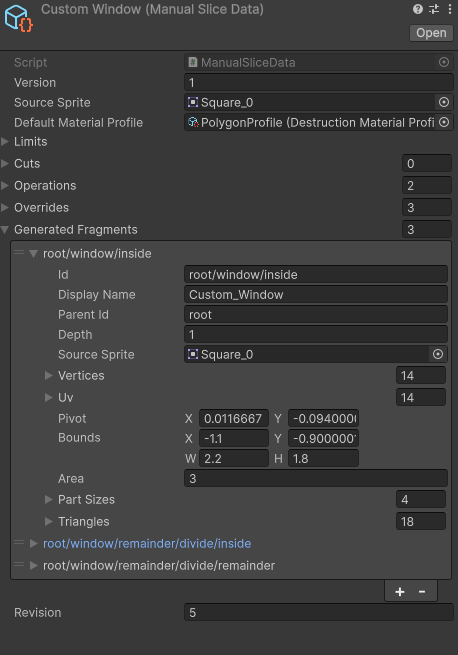The width and height of the screenshot is (458, 655).
Task: Open the inspector three-dot context menu
Action: pos(450,9)
